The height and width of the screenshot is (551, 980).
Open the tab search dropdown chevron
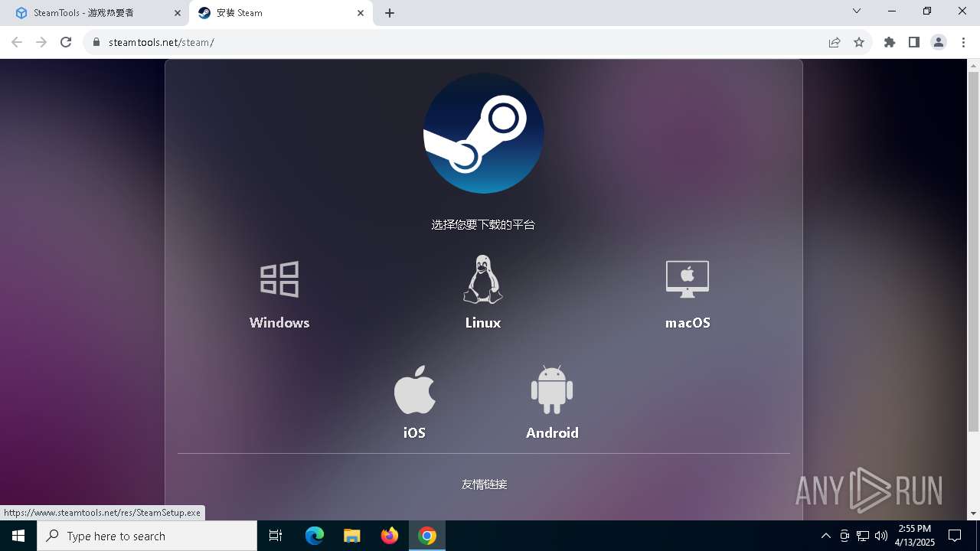point(857,11)
